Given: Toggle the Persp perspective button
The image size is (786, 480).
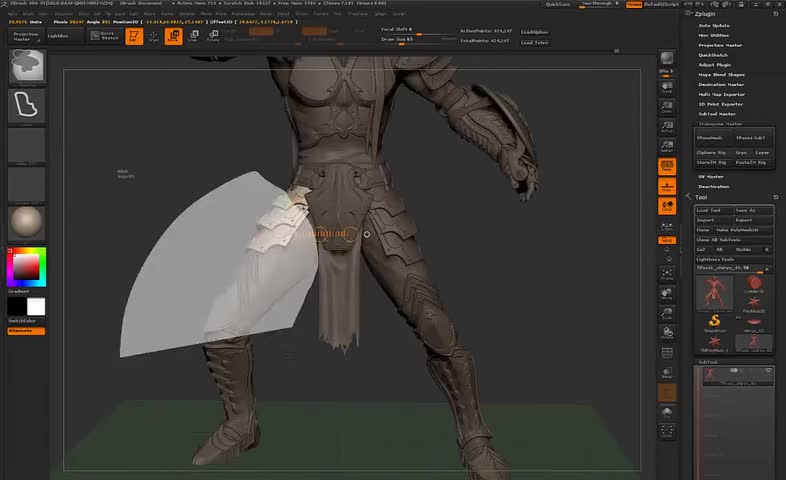Looking at the screenshot, I should 667,166.
